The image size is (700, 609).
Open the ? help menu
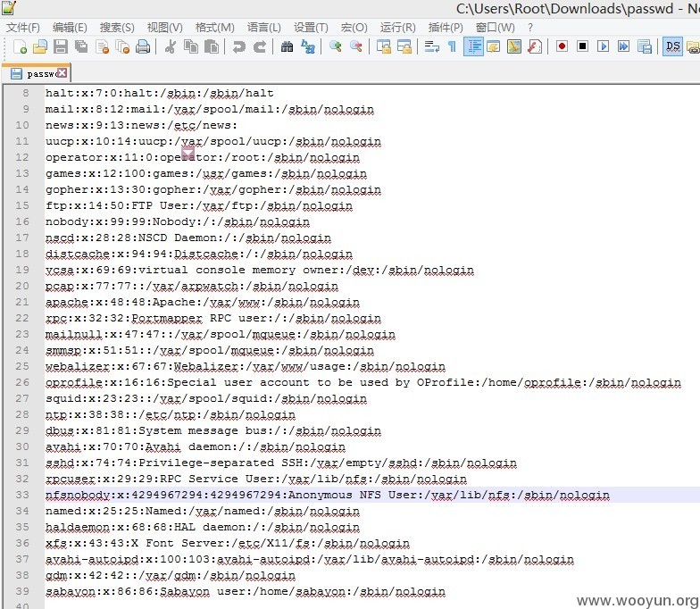click(x=530, y=28)
